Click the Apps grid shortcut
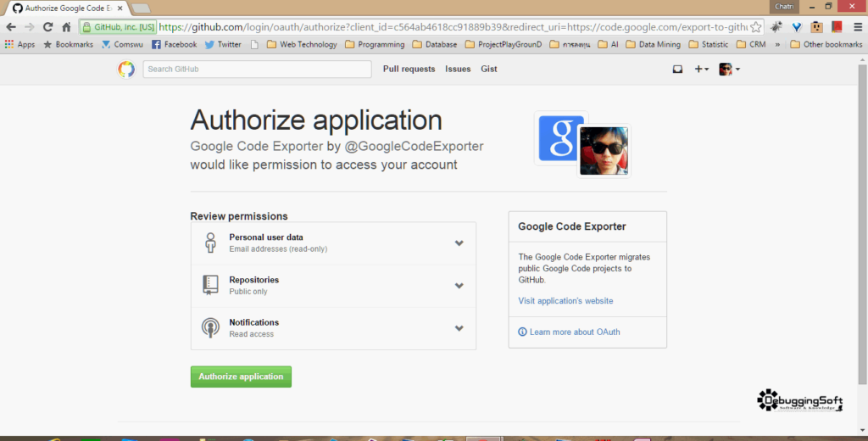Viewport: 868px width, 441px height. tap(19, 44)
